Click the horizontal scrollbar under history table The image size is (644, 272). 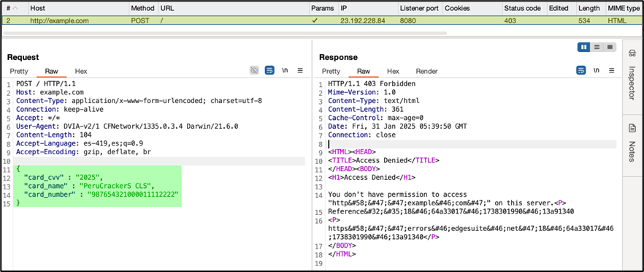pos(225,32)
